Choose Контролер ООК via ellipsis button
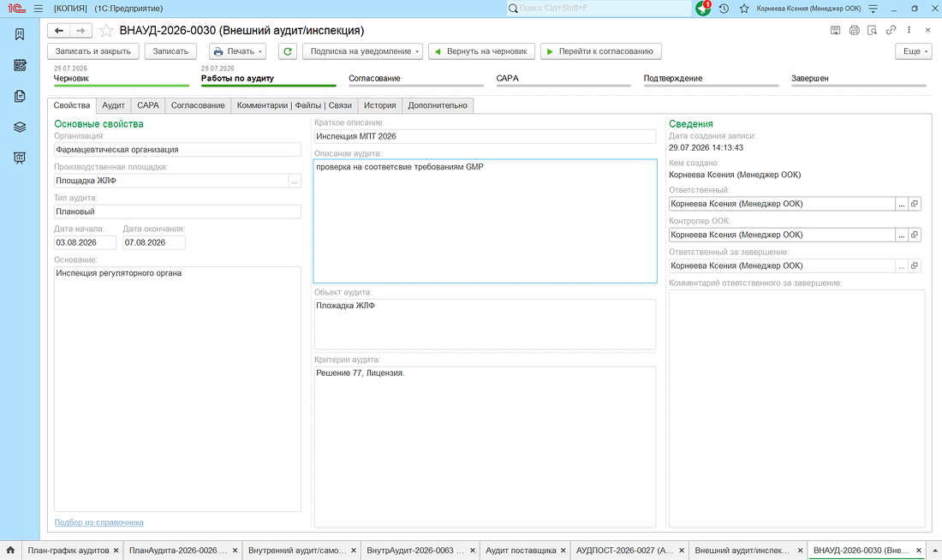This screenshot has width=942, height=560. (902, 235)
